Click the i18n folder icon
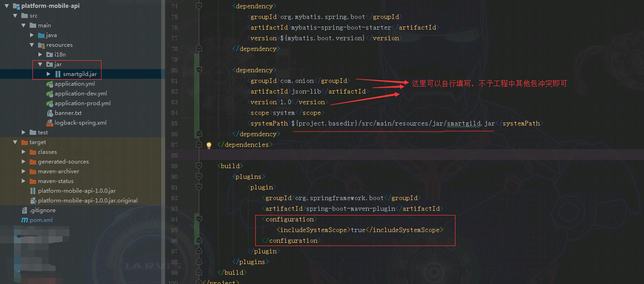 point(50,55)
